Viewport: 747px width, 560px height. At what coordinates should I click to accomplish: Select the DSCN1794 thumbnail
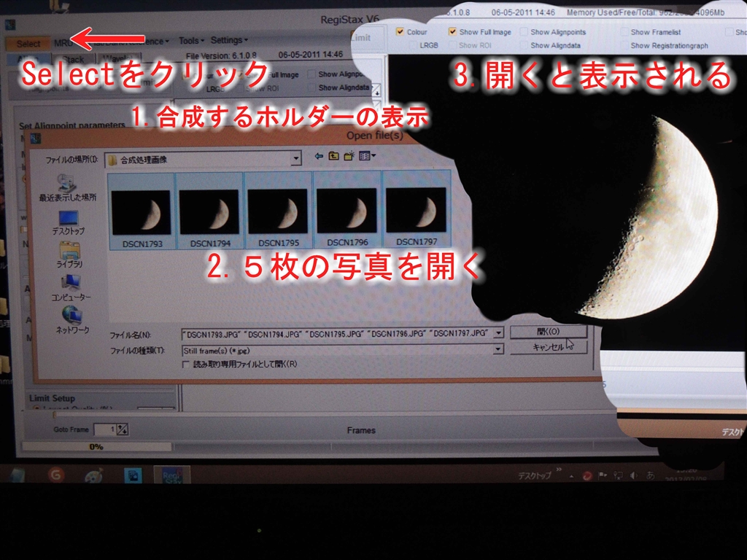210,211
